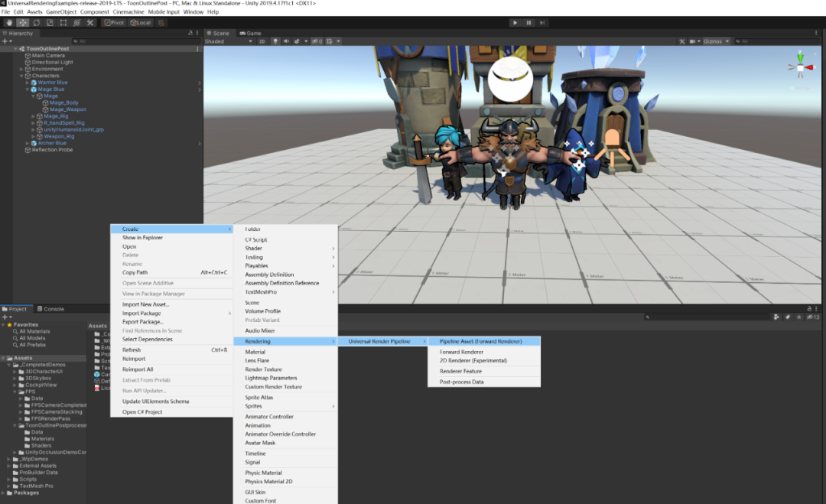Select the Rect Transform tool

tap(63, 23)
